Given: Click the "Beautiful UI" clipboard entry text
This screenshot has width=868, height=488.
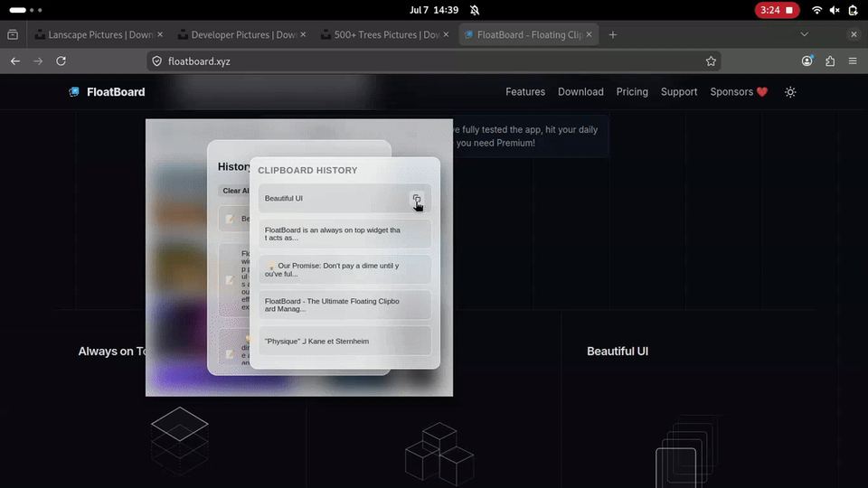Looking at the screenshot, I should point(283,198).
